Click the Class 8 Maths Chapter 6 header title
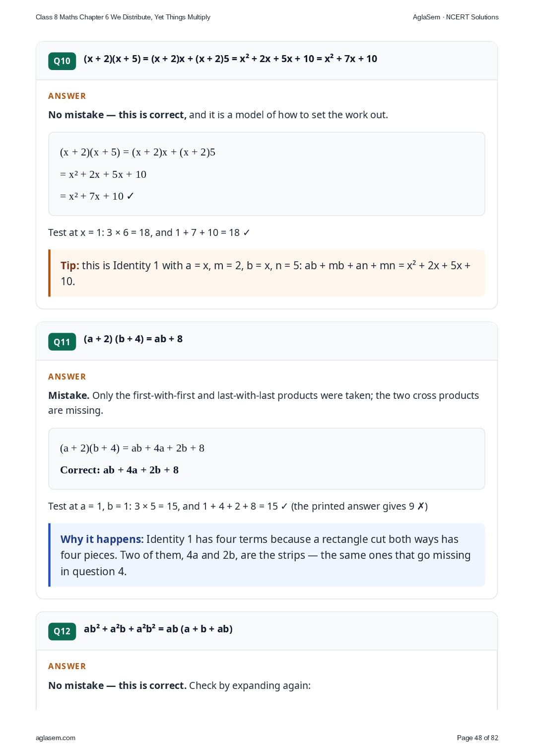534x756 pixels. [x=123, y=17]
